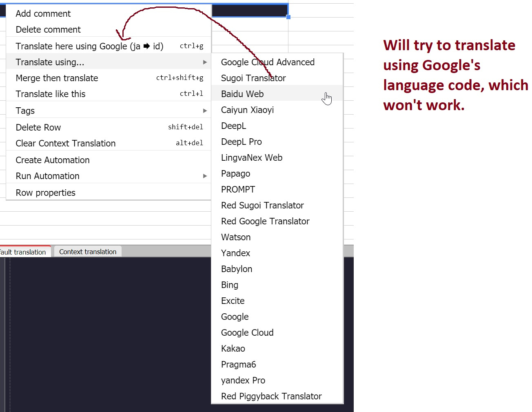Select Kakao translator
532x412 pixels.
tap(277, 348)
